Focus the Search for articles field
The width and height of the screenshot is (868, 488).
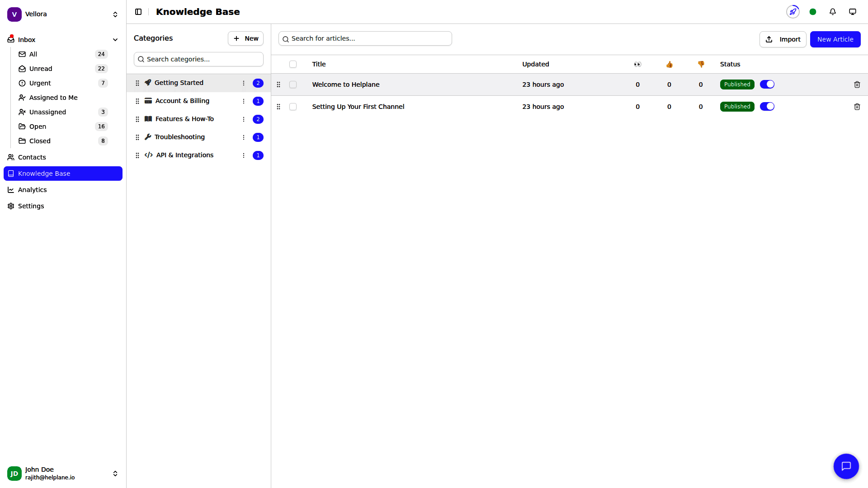tap(365, 38)
